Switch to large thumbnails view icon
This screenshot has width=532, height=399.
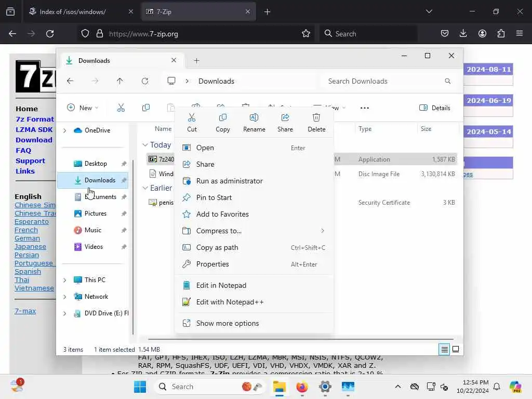(456, 349)
